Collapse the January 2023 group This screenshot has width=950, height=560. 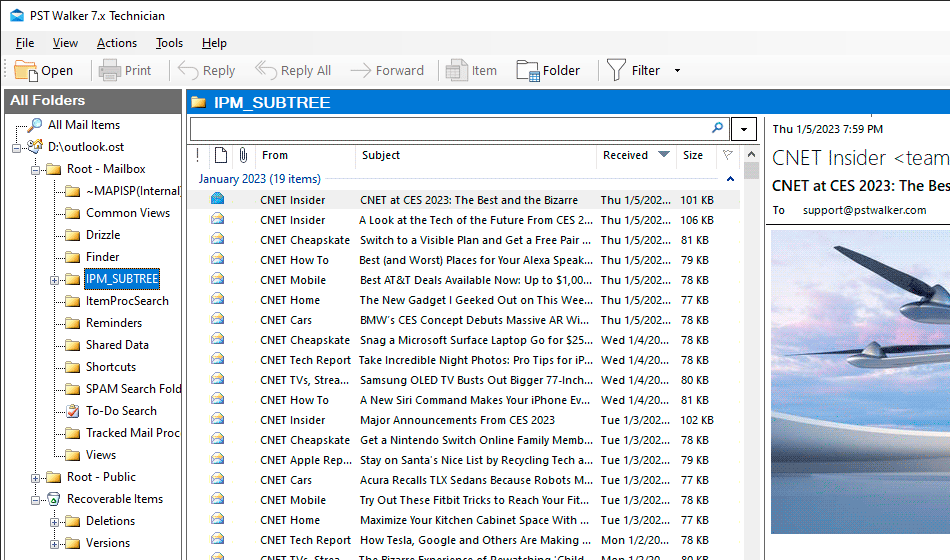point(730,179)
